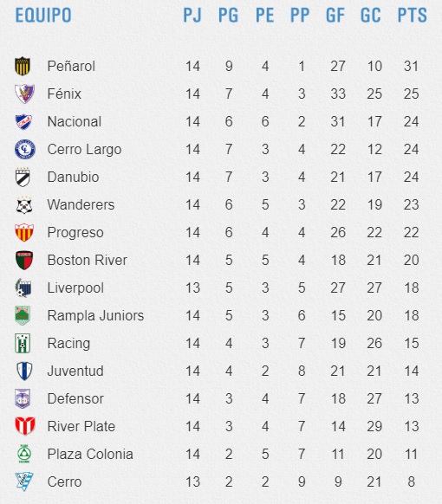
Task: Click the Racing green striped badge
Action: pyautogui.click(x=23, y=343)
